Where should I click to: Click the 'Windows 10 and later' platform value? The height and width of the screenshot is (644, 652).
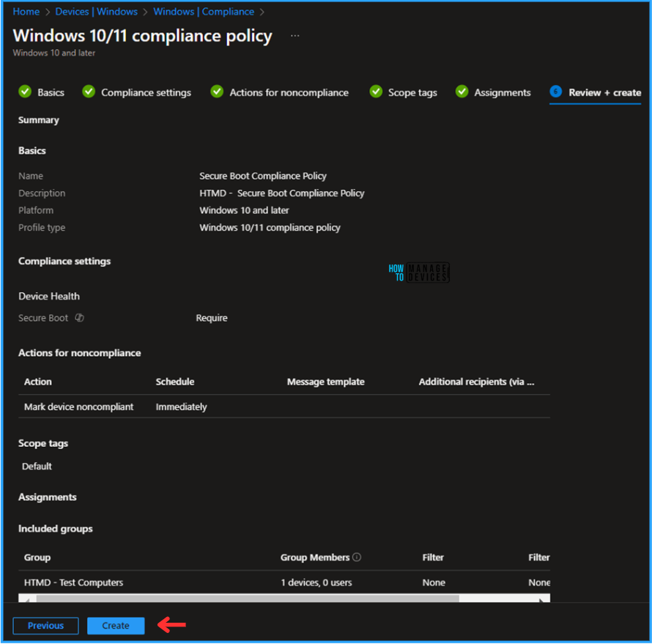coord(244,210)
